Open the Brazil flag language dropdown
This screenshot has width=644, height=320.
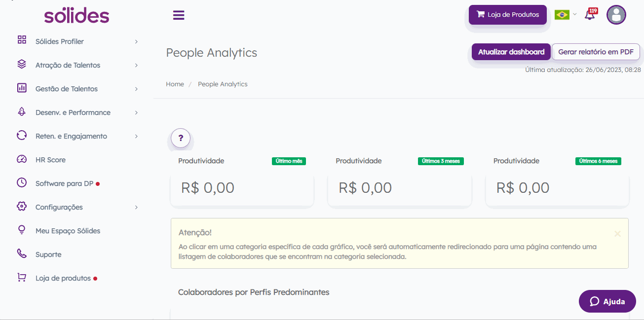[565, 15]
